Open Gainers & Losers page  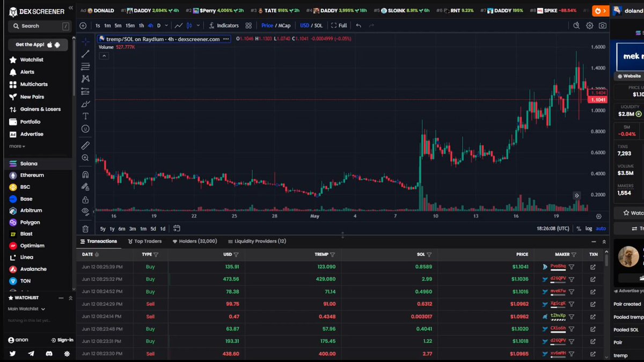pyautogui.click(x=40, y=109)
